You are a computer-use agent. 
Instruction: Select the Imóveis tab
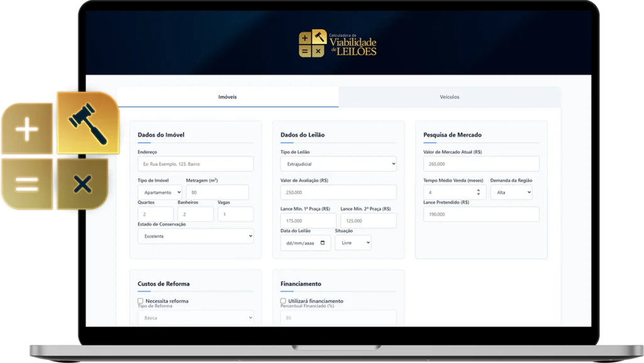point(227,98)
